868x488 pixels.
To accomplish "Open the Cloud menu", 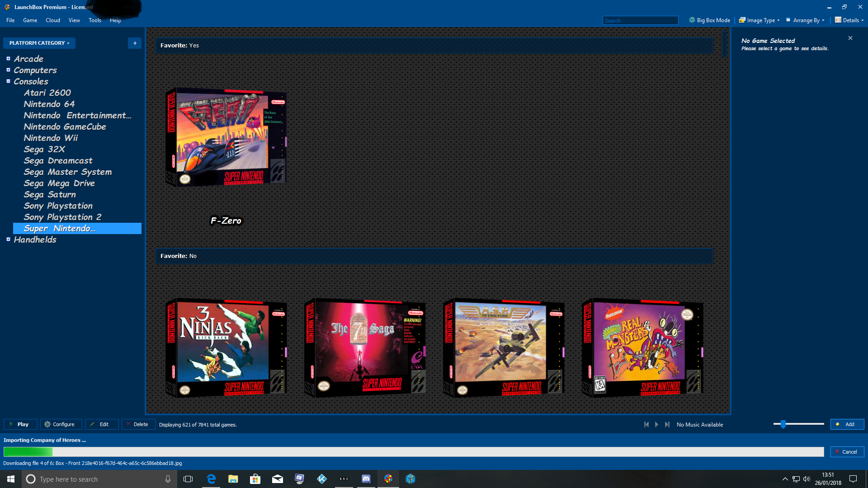I will pyautogui.click(x=53, y=20).
